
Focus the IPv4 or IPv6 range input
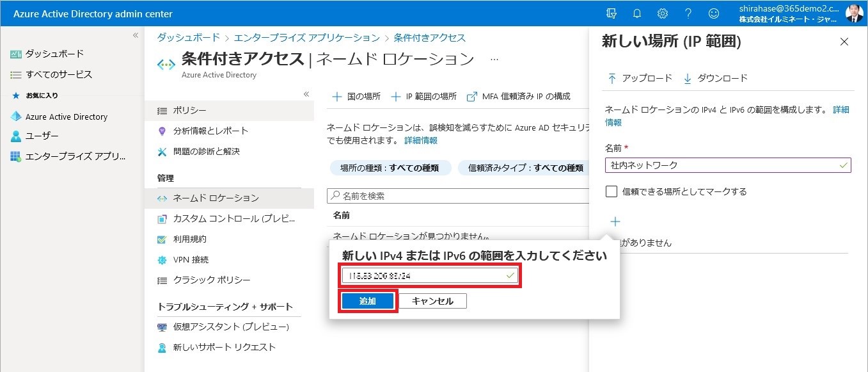(x=430, y=275)
